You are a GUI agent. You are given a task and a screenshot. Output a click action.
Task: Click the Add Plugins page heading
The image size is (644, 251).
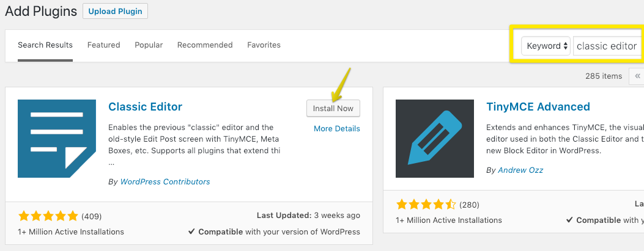point(41,11)
